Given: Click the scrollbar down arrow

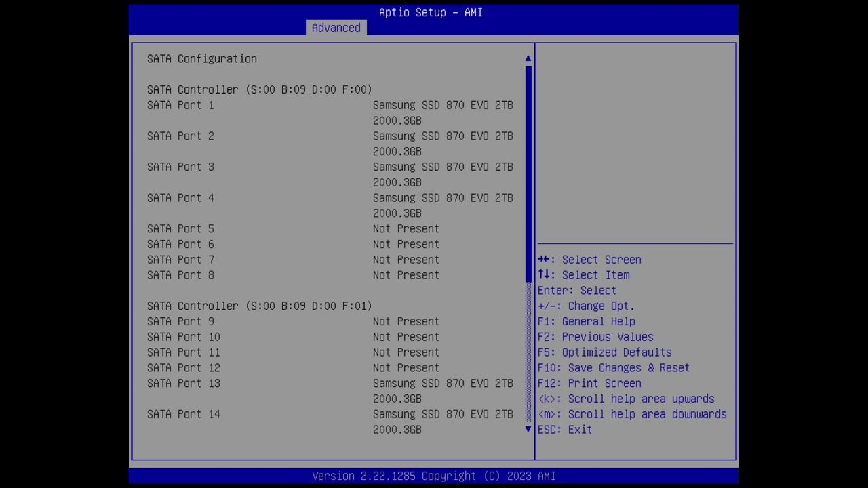Looking at the screenshot, I should click(528, 429).
